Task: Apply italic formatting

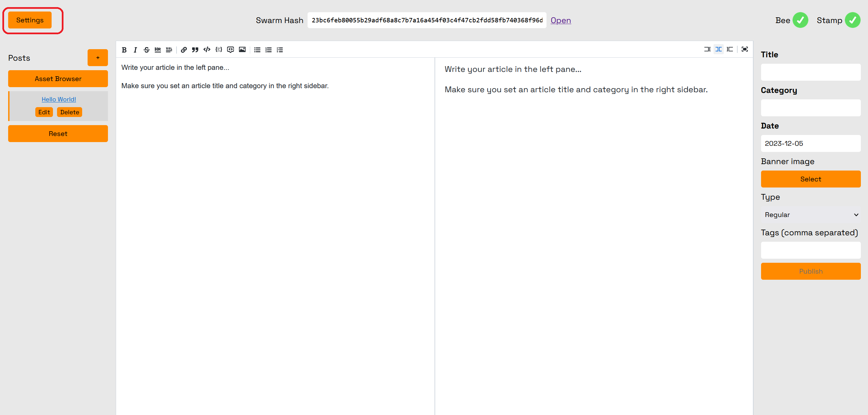Action: [135, 50]
